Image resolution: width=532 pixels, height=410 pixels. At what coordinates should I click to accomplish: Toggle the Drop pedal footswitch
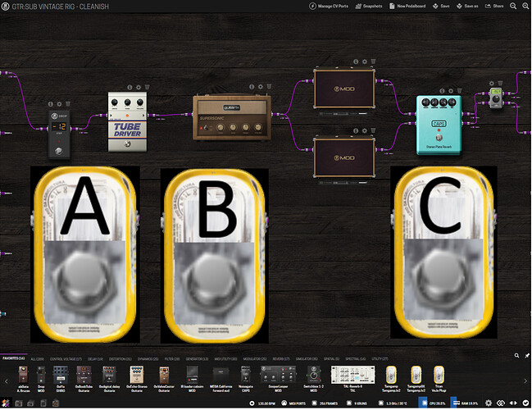tap(59, 151)
